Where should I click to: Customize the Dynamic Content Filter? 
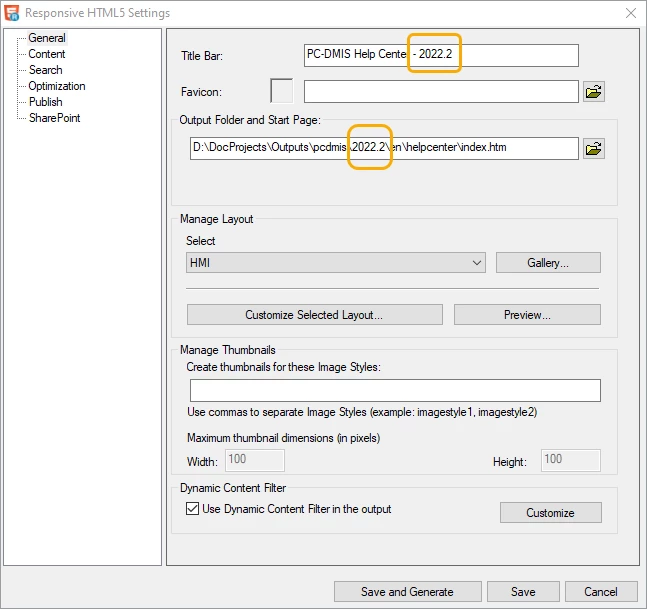pos(550,512)
